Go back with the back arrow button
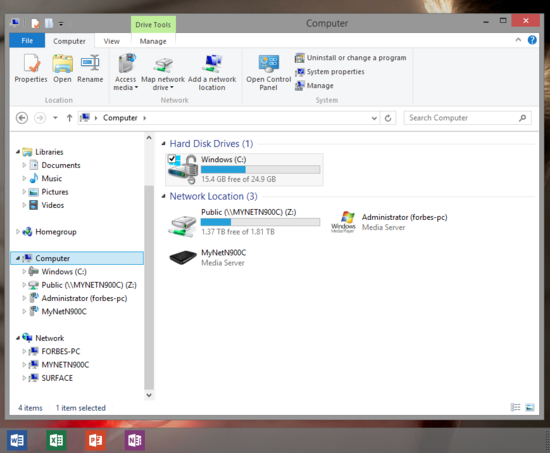 point(22,118)
